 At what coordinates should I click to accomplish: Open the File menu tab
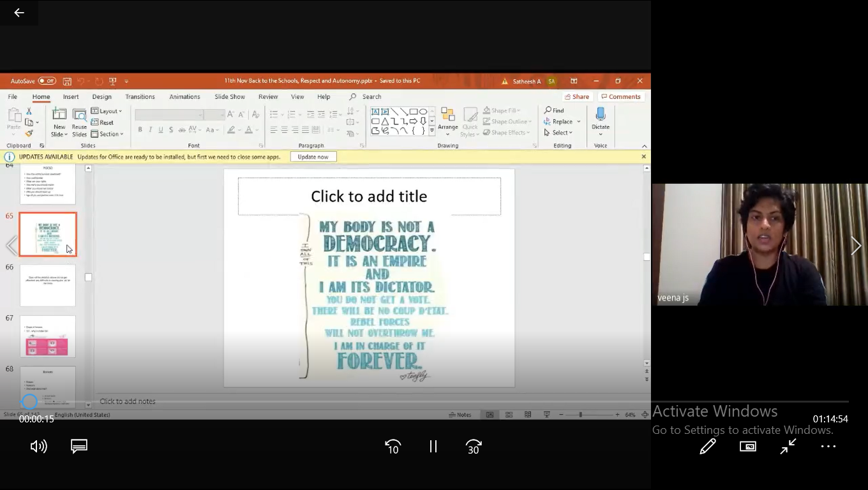(x=12, y=97)
